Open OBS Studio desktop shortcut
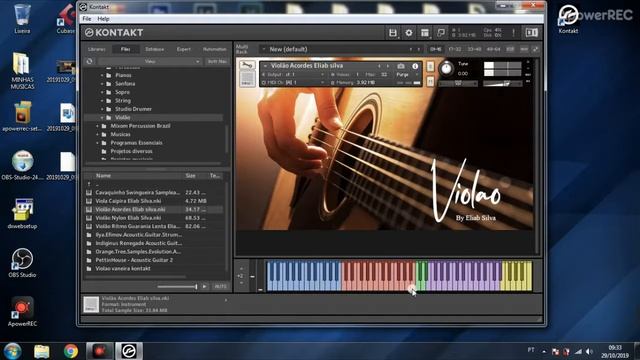 pyautogui.click(x=22, y=262)
